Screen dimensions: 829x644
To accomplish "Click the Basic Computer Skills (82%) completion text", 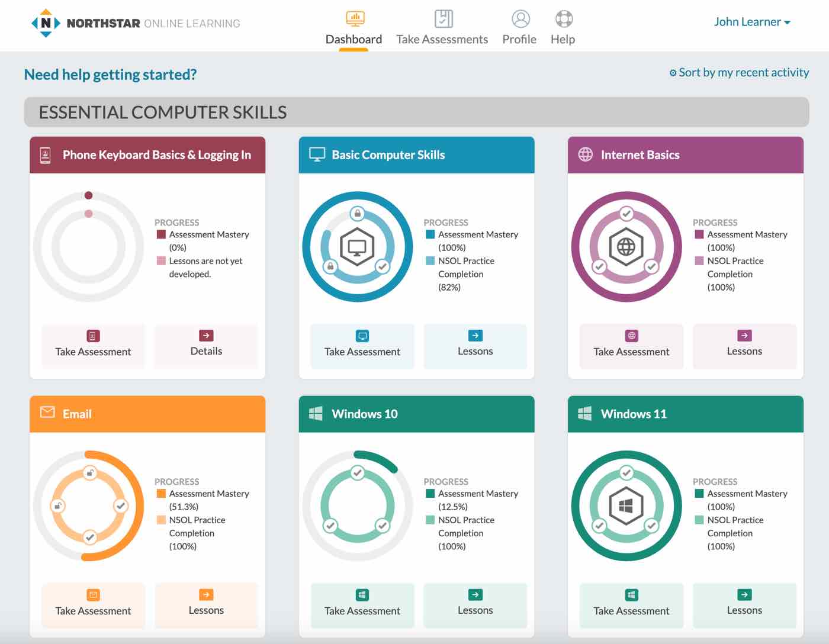I will point(449,287).
